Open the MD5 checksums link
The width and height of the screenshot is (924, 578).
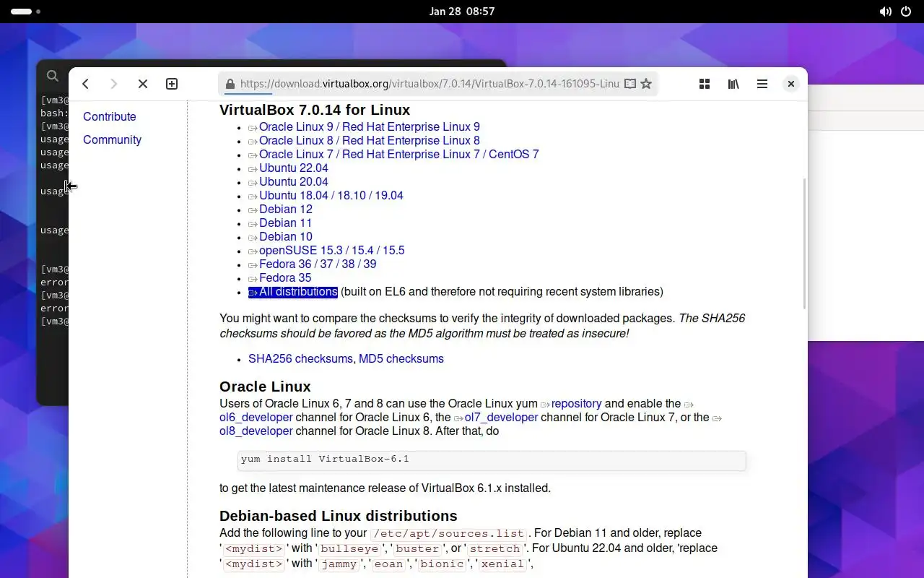(x=401, y=359)
